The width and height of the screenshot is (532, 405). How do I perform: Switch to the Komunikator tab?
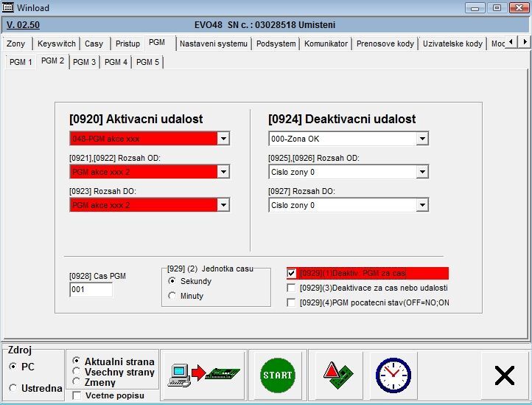pos(326,44)
